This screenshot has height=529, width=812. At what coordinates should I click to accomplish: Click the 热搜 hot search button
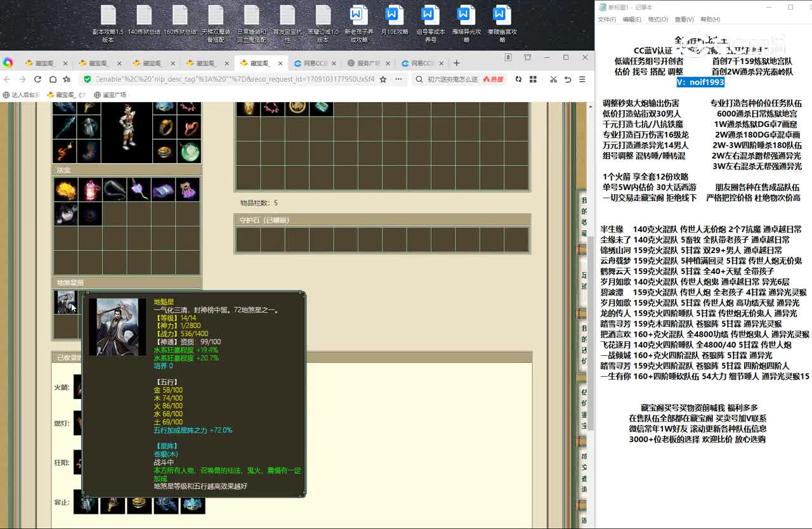493,79
